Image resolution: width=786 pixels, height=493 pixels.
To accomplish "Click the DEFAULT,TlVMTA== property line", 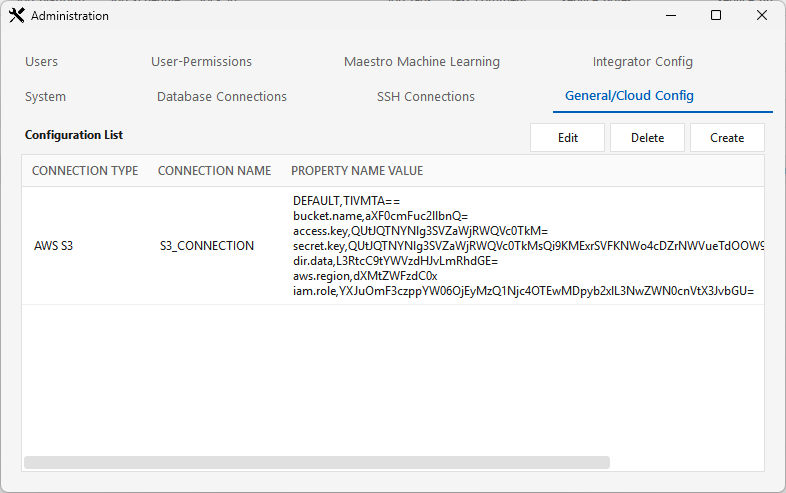I will click(x=346, y=201).
